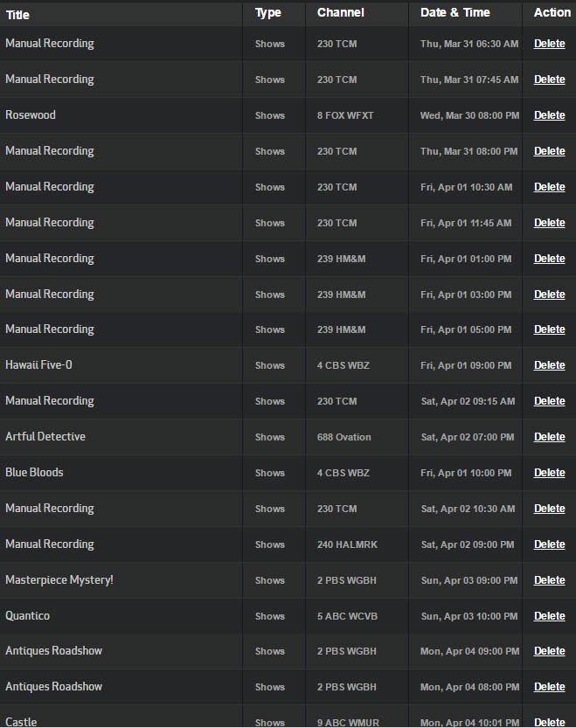576x728 pixels.
Task: Delete Manual Recording at Thu Mar 31 06:30 AM
Action: (x=549, y=44)
